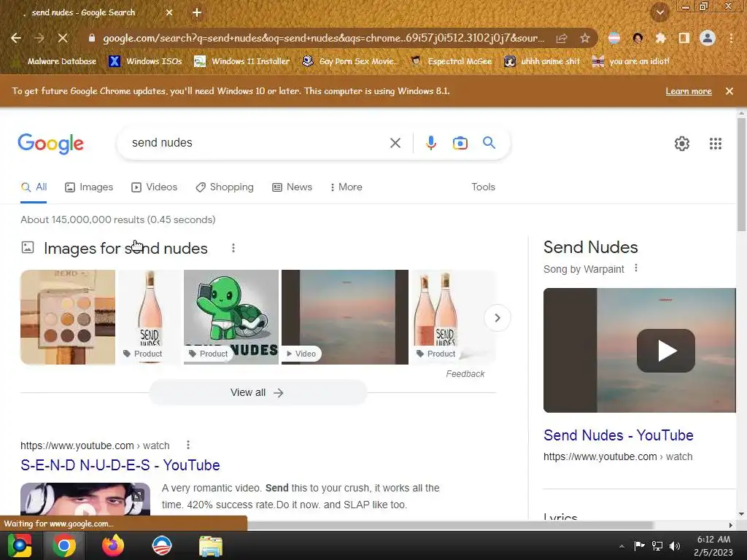Open options beside Song by Warpaint
The height and width of the screenshot is (560, 747).
tap(636, 268)
